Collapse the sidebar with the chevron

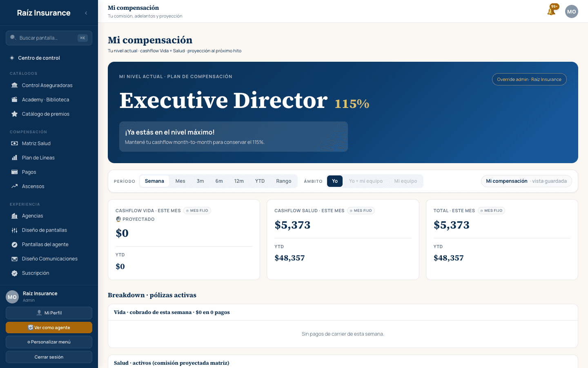86,13
